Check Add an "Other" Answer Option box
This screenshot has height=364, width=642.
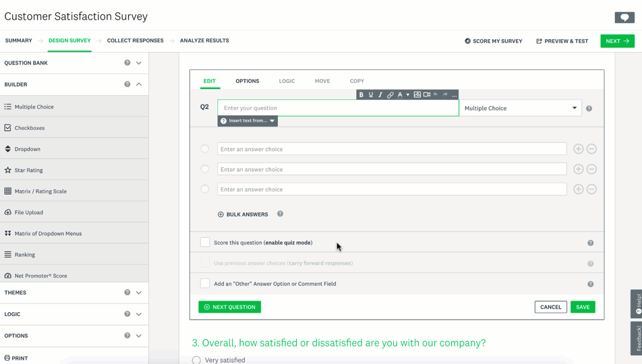point(205,284)
